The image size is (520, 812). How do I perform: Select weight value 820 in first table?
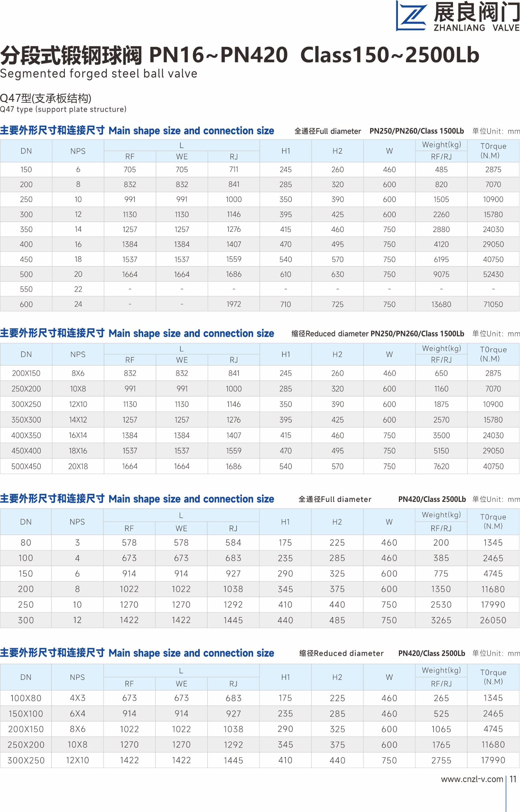coord(441,185)
